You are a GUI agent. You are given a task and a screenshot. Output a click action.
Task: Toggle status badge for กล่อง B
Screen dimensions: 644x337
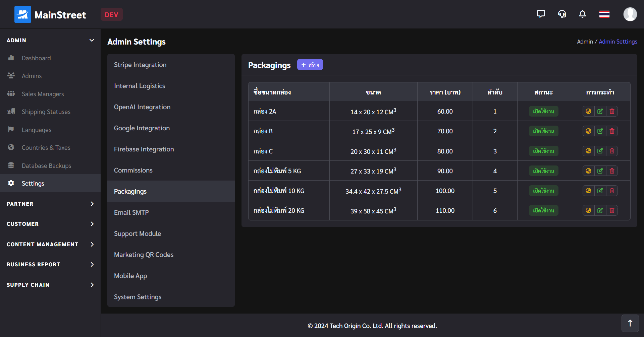(543, 131)
